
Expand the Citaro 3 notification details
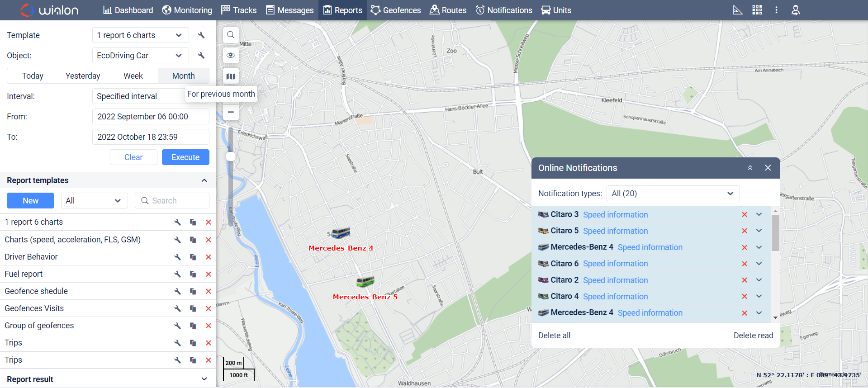click(x=759, y=214)
